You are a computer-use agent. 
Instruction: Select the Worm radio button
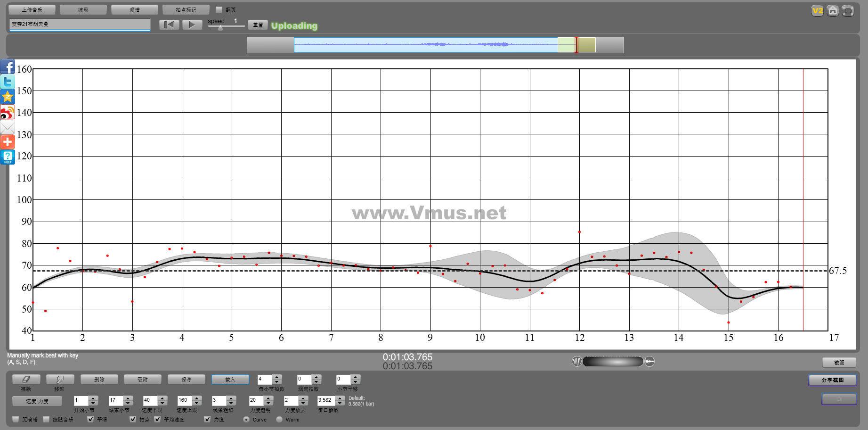pos(279,419)
